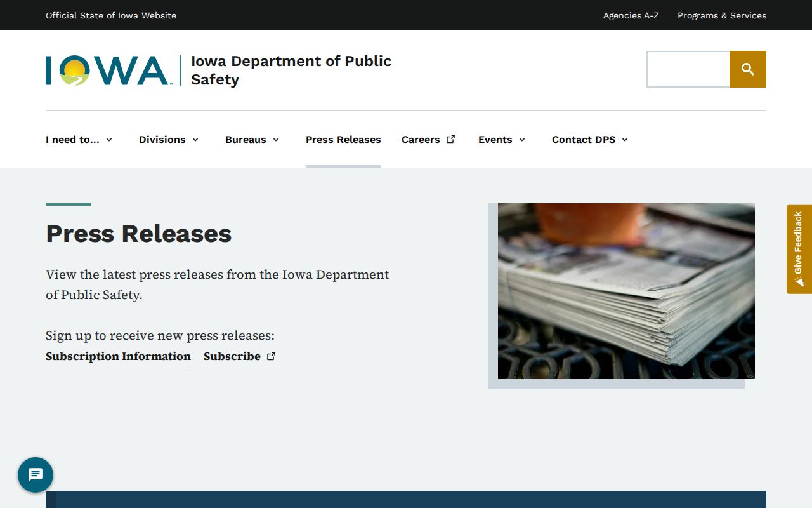This screenshot has width=812, height=508.
Task: Open the Give Feedback side tab
Action: click(799, 249)
